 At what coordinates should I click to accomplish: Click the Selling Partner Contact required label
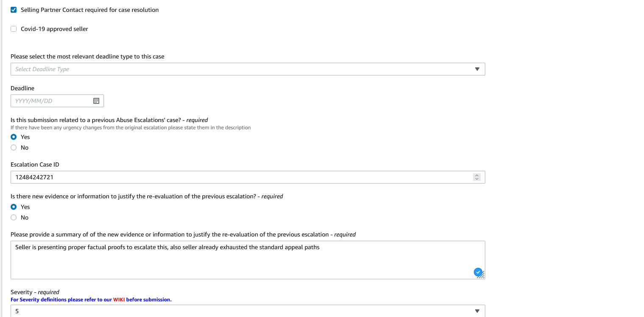(x=90, y=10)
